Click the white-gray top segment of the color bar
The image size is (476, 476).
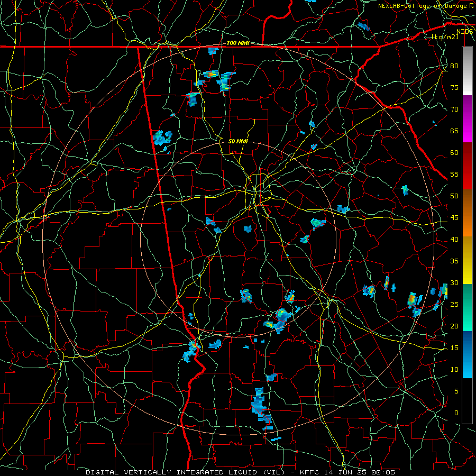click(x=467, y=71)
